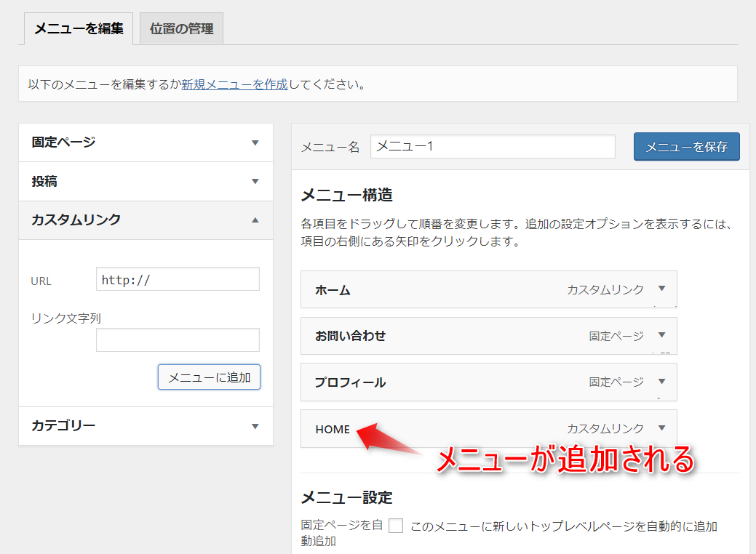The width and height of the screenshot is (756, 554).
Task: Expand the 固定ページ panel arrow
Action: tap(255, 142)
